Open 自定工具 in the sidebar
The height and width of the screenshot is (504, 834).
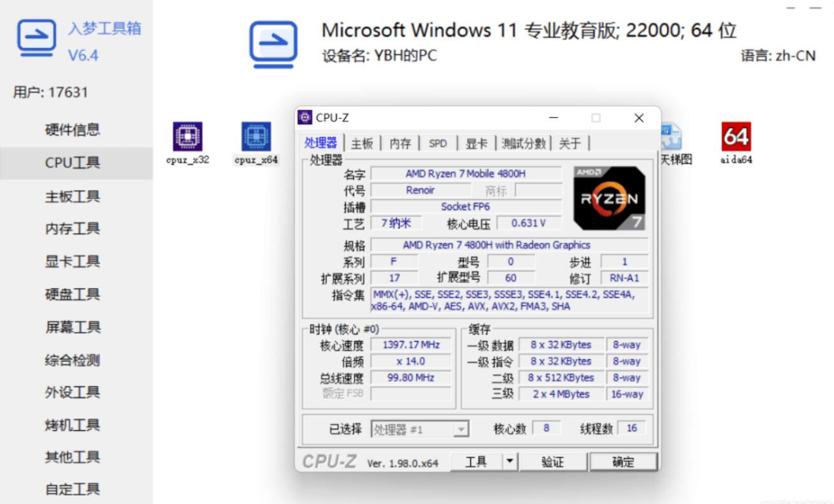pyautogui.click(x=73, y=489)
